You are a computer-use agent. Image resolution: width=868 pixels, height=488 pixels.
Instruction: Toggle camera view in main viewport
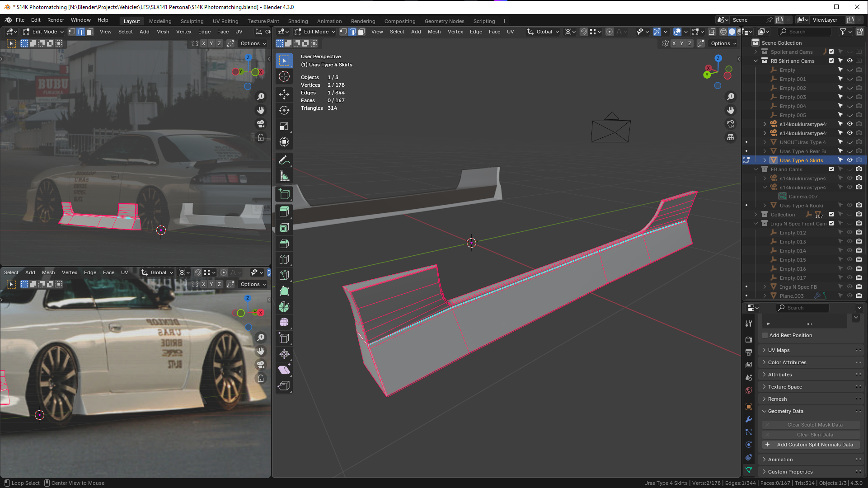click(x=731, y=124)
